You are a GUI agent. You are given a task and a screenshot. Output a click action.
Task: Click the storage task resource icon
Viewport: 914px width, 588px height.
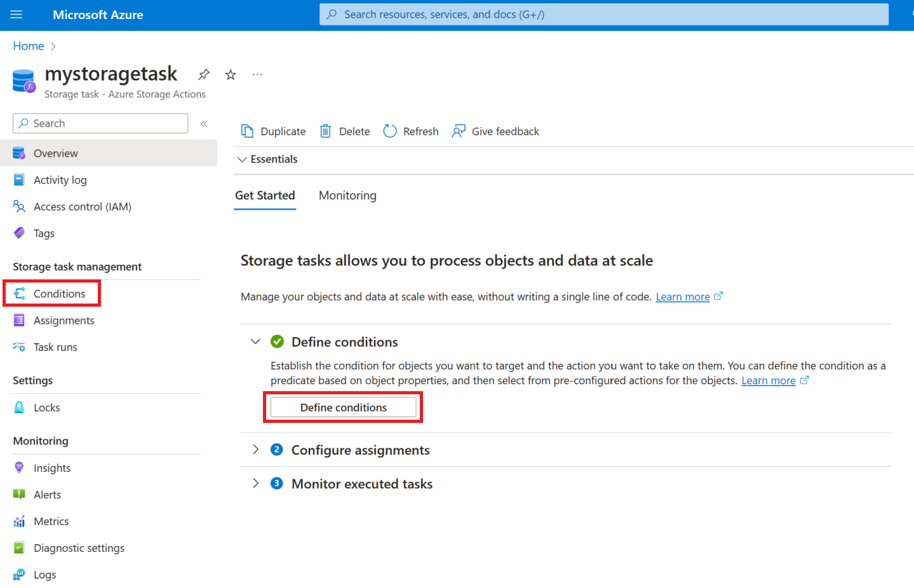point(25,81)
